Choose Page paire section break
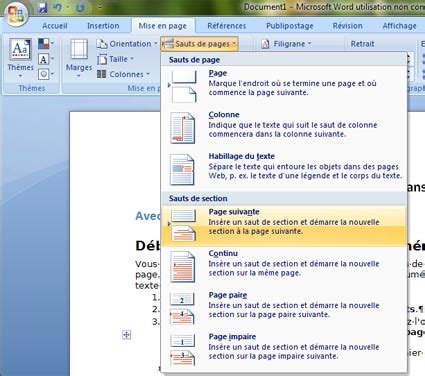 coord(284,308)
